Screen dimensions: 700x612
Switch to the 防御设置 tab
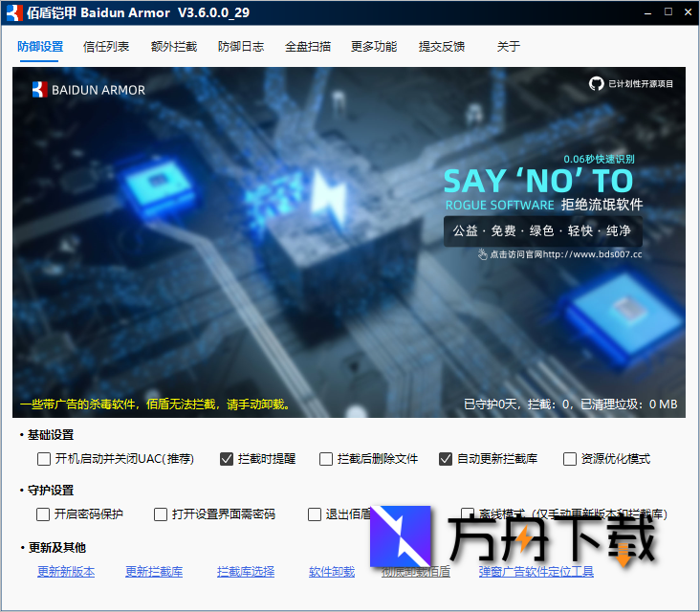pos(40,47)
